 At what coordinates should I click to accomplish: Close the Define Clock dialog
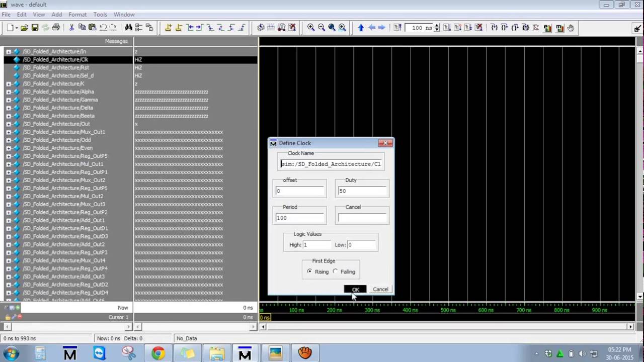[385, 143]
